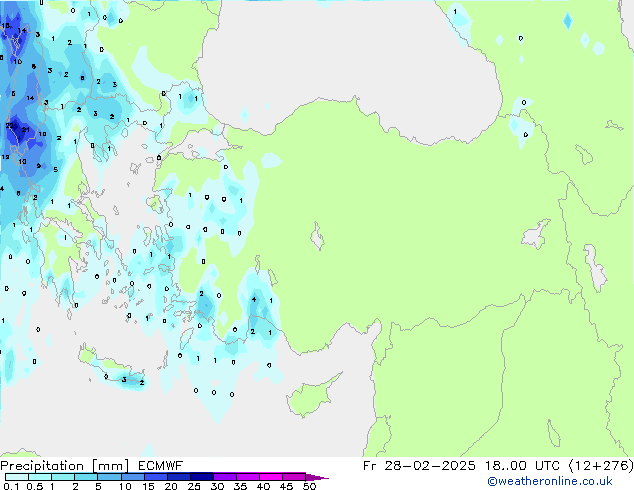Screen dimensions: 634x490
Task: Click the 45–50 mm legend color box
Action: [x=294, y=477]
